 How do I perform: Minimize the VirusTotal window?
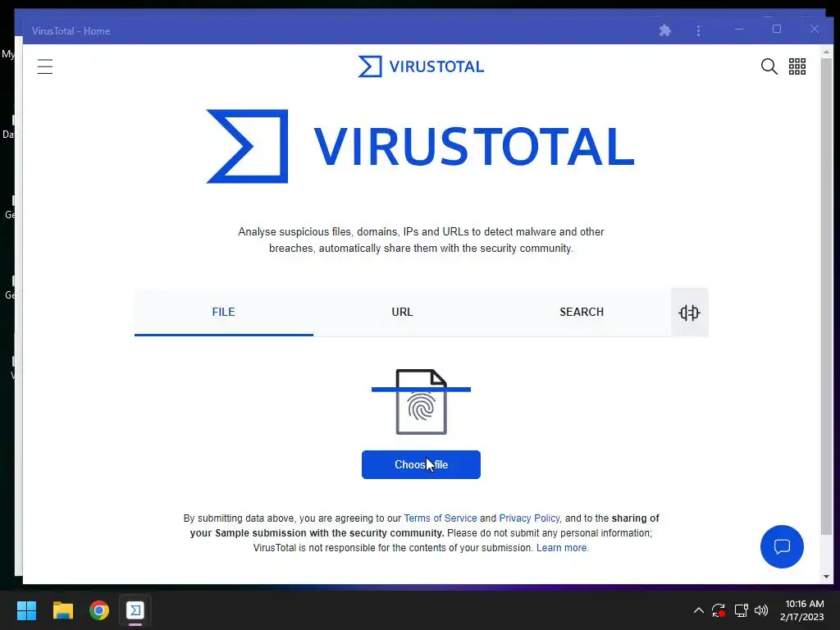pyautogui.click(x=739, y=29)
